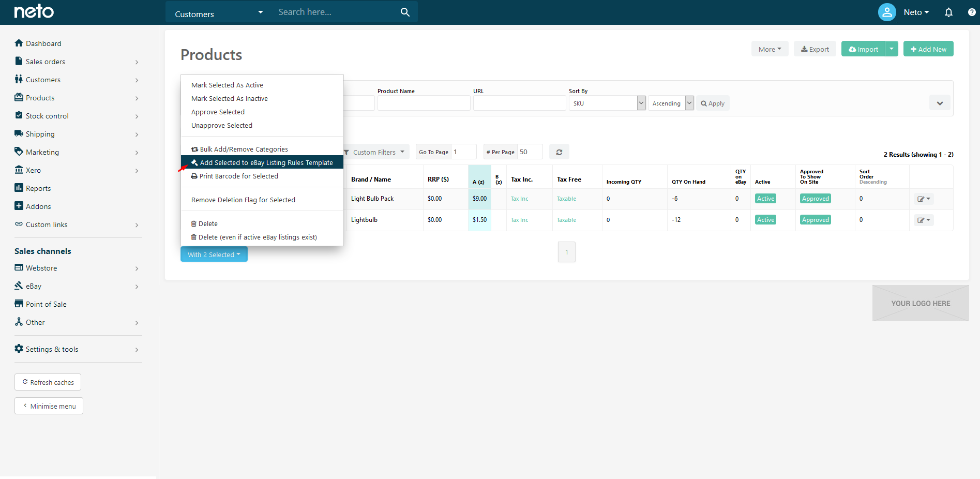The image size is (980, 479).
Task: Sort by Brand / Name column header
Action: click(371, 179)
